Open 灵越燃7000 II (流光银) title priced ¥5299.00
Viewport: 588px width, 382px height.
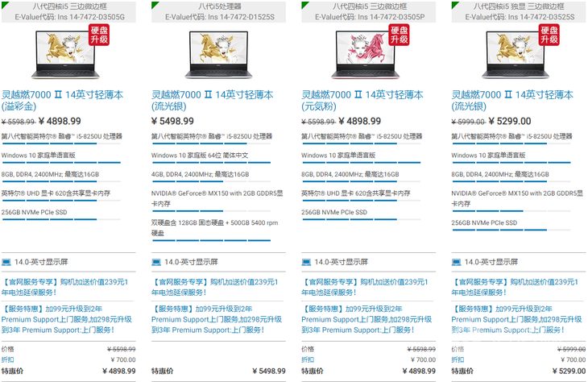point(512,100)
